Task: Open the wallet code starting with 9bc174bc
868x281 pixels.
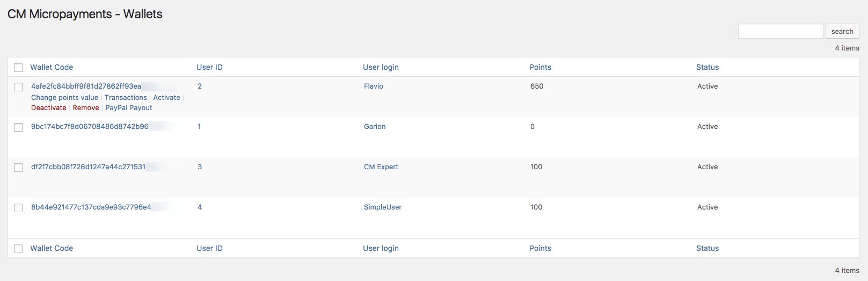Action: tap(90, 126)
